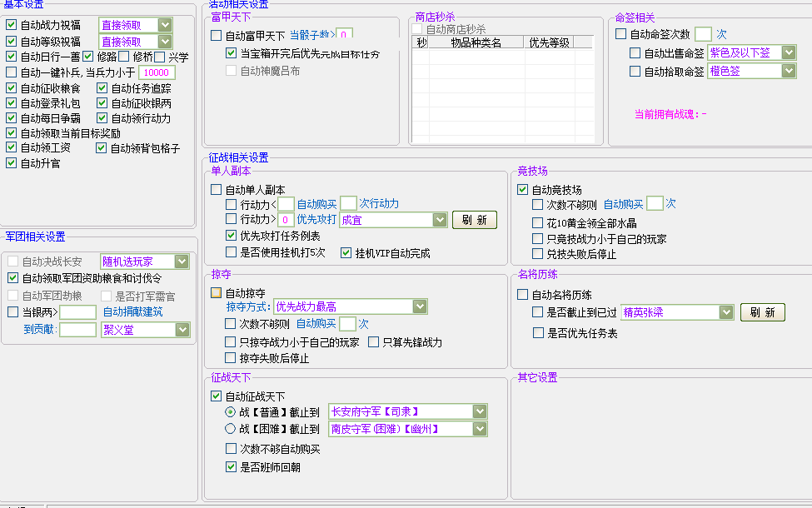Click 刷新 button in 名将历练
Screen dimensions: 812x508
763,312
